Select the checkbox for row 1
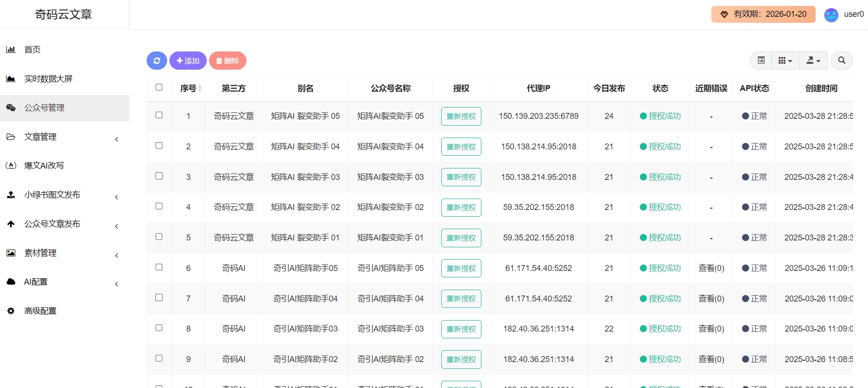868x388 pixels. pyautogui.click(x=159, y=115)
